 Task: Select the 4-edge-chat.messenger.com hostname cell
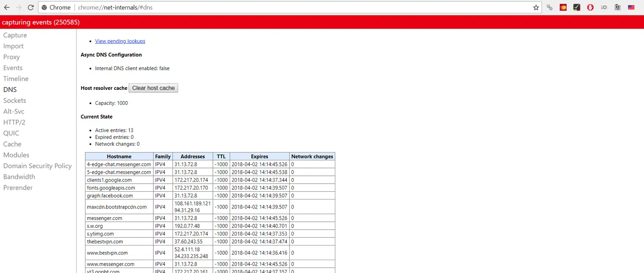click(x=119, y=164)
